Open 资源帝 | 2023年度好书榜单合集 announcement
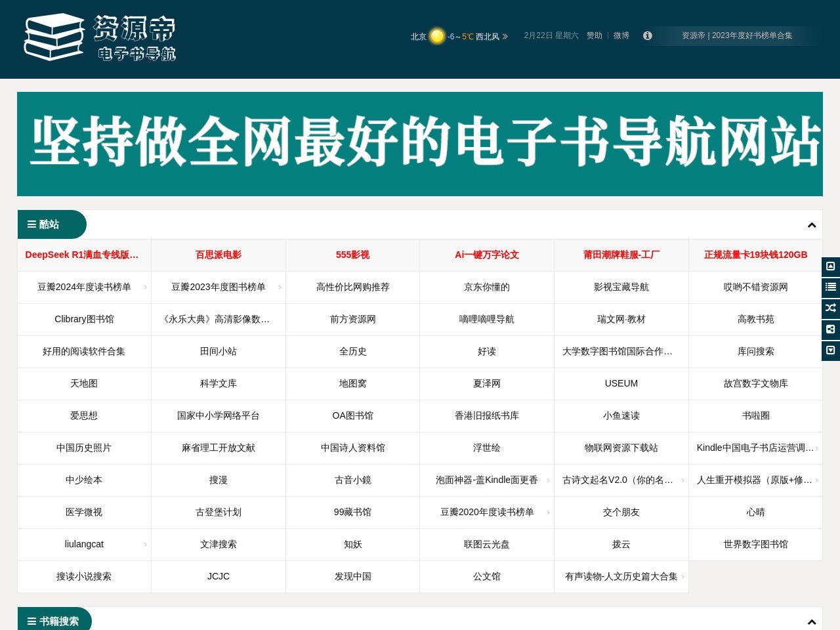Screen dimensions: 840x630 737,35
